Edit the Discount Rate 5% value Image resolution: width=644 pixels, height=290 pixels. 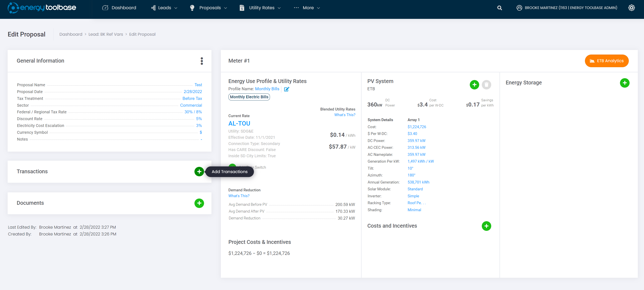click(x=199, y=119)
